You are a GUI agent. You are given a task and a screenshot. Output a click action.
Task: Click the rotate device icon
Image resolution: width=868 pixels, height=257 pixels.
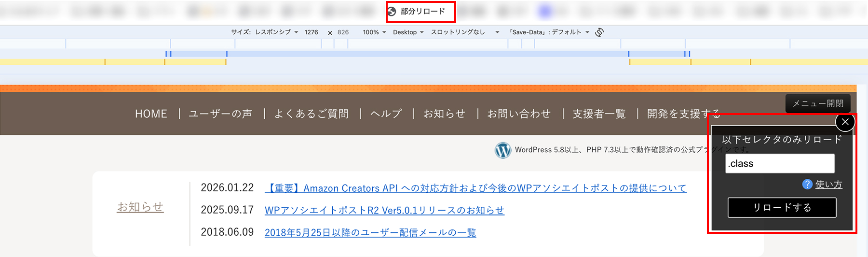coord(599,32)
